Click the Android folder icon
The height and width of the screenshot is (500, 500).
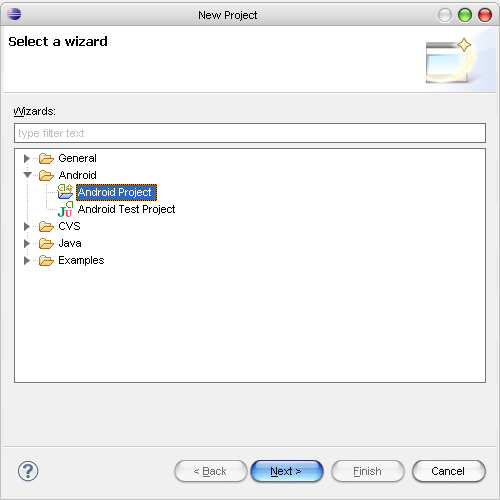[46, 175]
